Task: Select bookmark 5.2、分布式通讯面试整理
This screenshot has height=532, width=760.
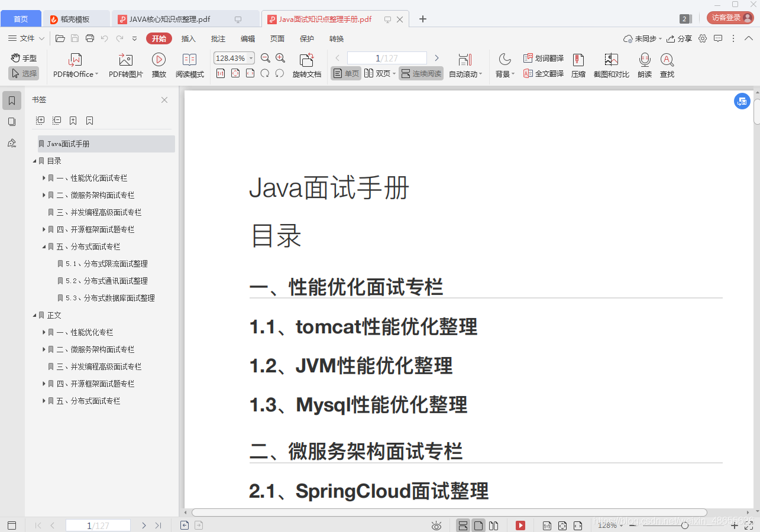Action: pyautogui.click(x=106, y=281)
